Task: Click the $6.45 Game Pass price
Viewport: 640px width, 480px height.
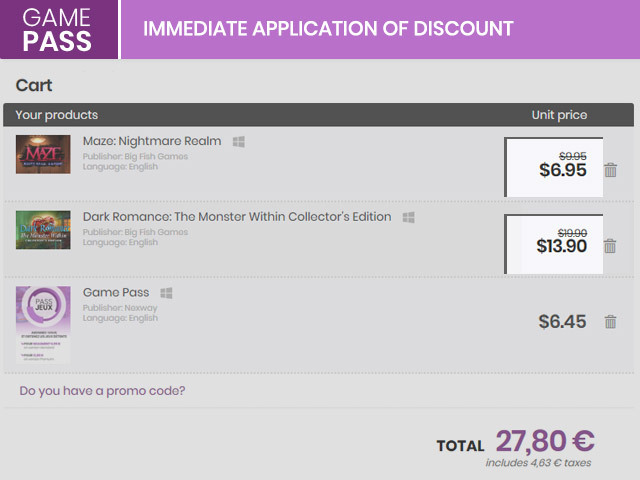Action: [x=562, y=322]
